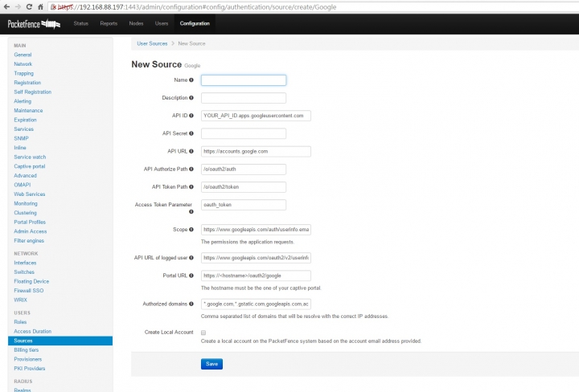The image size is (579, 392).
Task: Open Firewall SSO in sidebar
Action: 29,291
